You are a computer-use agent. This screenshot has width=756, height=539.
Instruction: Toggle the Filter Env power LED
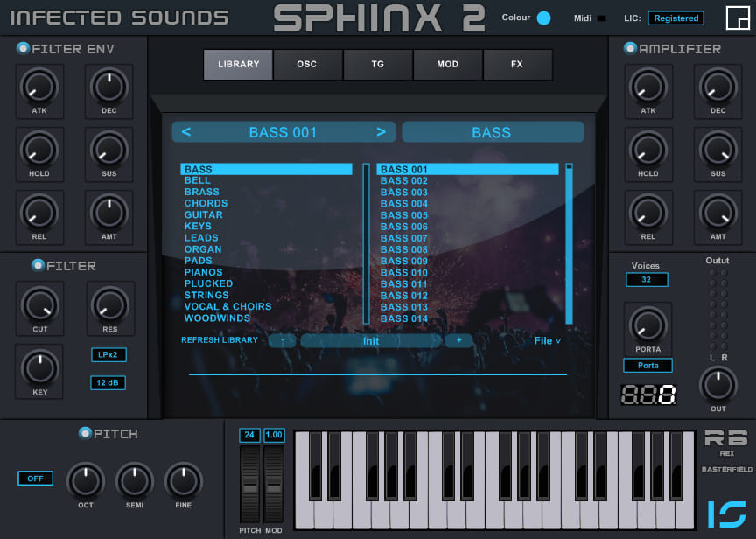point(23,48)
